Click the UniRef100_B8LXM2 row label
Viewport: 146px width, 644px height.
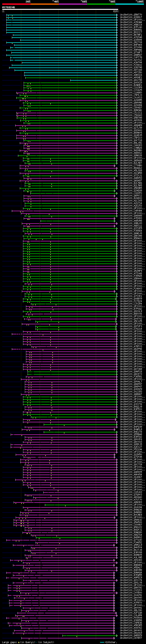[131, 143]
